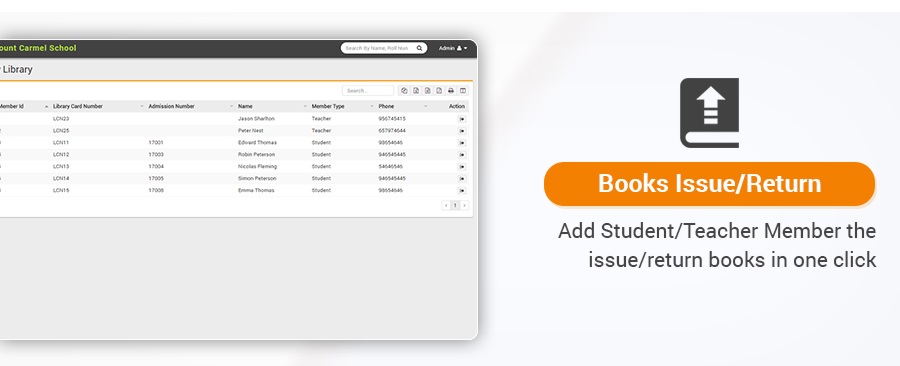Go to previous page in pagination
Image resolution: width=900 pixels, height=366 pixels.
446,205
